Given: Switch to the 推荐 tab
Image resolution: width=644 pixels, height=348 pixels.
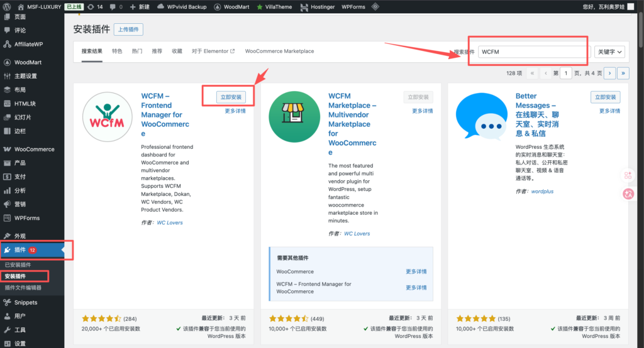Looking at the screenshot, I should point(157,52).
